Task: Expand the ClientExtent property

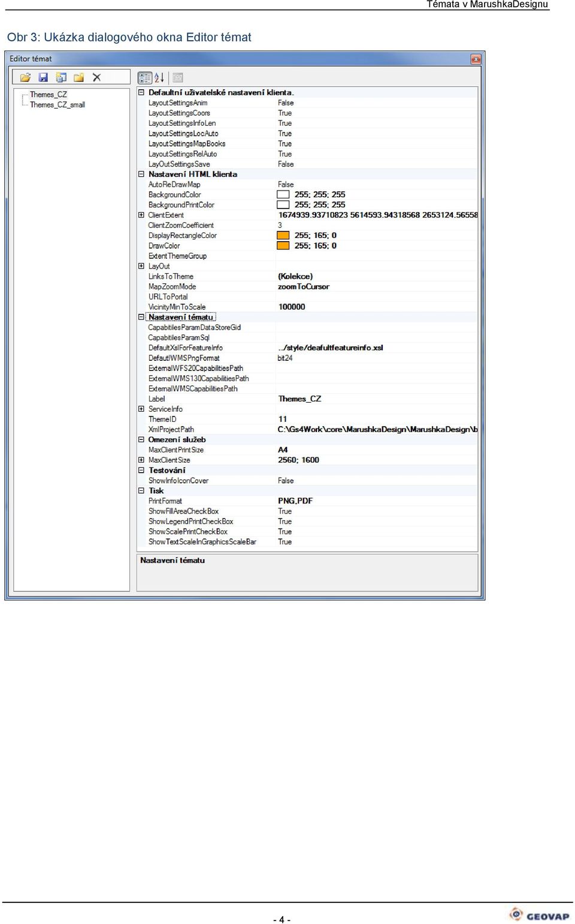Action: pyautogui.click(x=141, y=215)
